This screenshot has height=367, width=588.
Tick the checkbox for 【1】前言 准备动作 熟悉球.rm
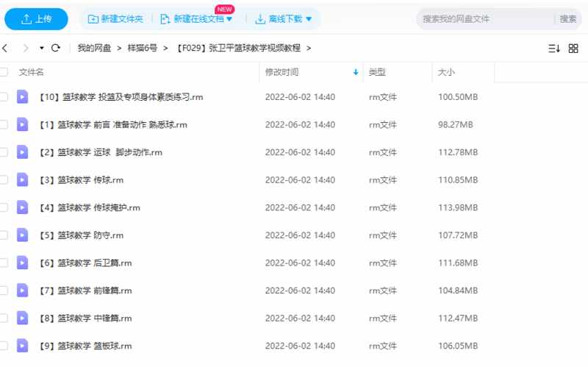(x=4, y=124)
